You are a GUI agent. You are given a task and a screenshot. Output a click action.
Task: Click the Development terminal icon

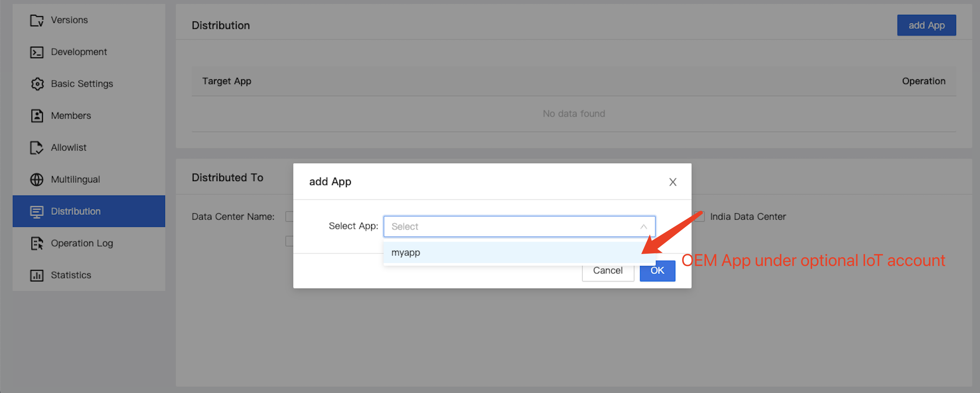37,52
